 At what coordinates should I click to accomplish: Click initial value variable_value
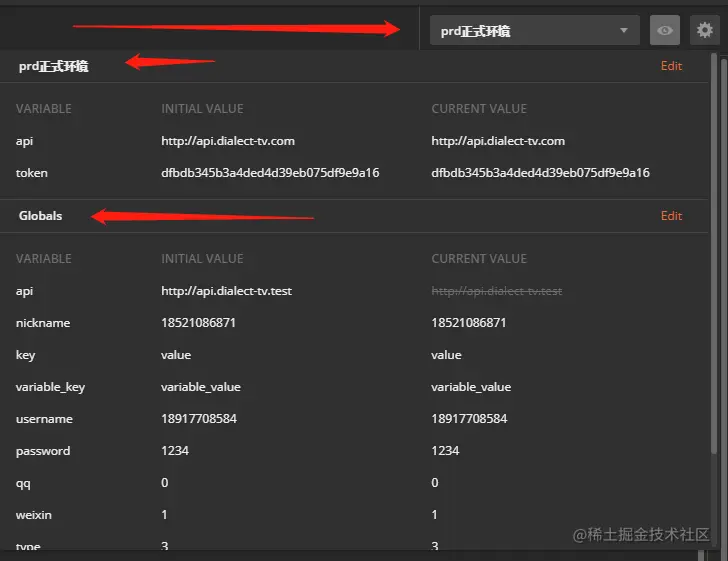[x=201, y=387]
